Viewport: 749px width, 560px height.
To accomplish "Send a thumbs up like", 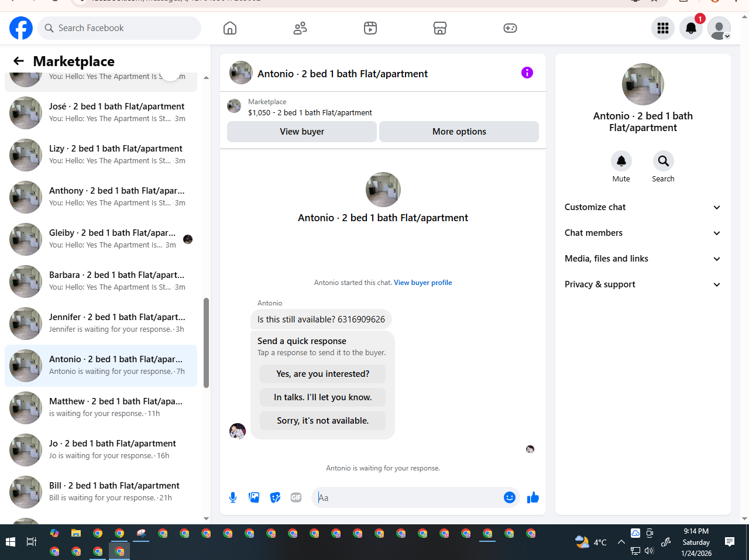I will coord(533,497).
